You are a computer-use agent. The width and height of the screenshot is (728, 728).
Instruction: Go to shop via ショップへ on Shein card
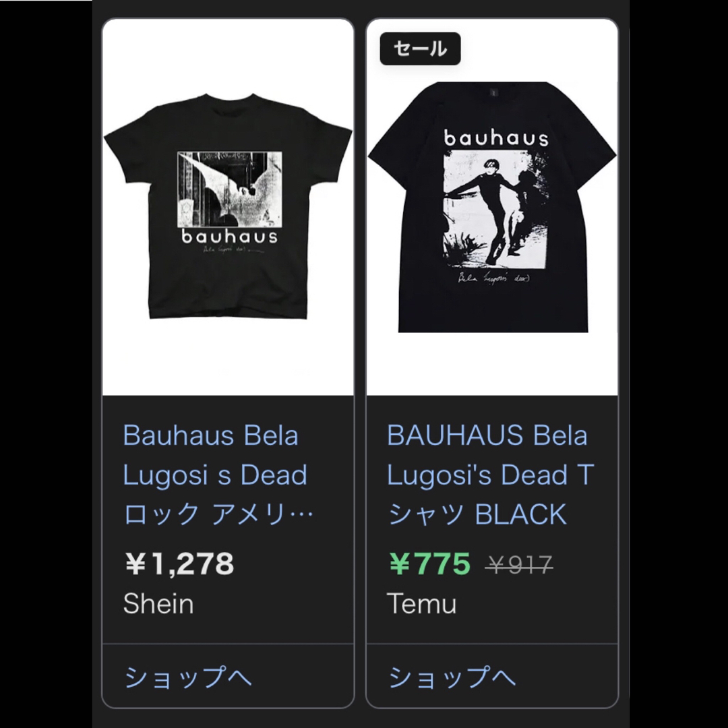188,677
